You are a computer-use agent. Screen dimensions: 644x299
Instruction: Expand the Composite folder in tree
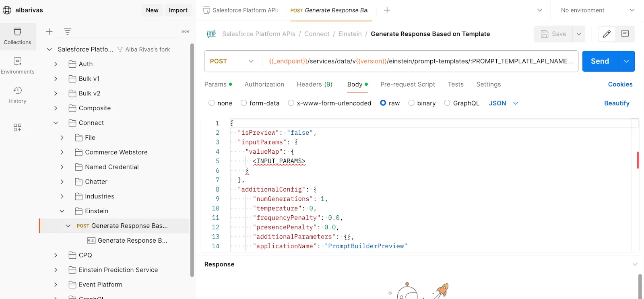point(56,108)
